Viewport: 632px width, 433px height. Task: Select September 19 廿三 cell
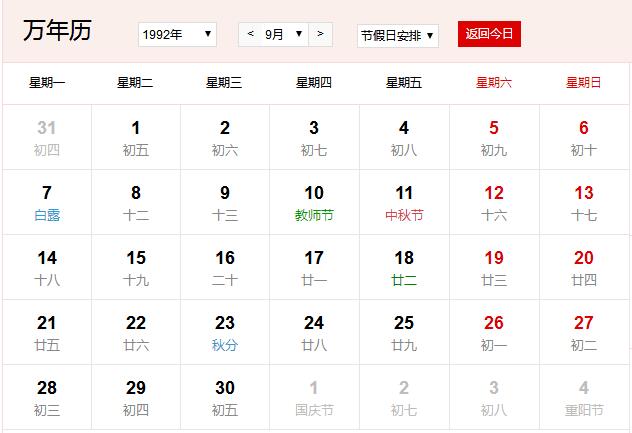tap(494, 267)
